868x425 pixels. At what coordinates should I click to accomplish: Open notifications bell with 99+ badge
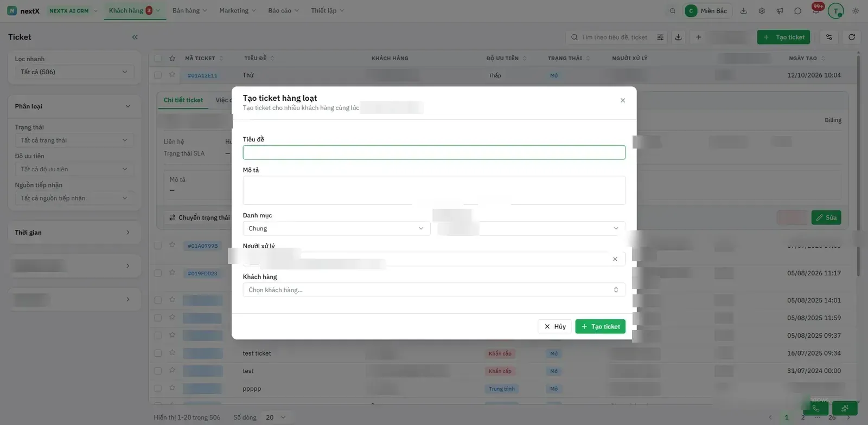click(x=816, y=10)
